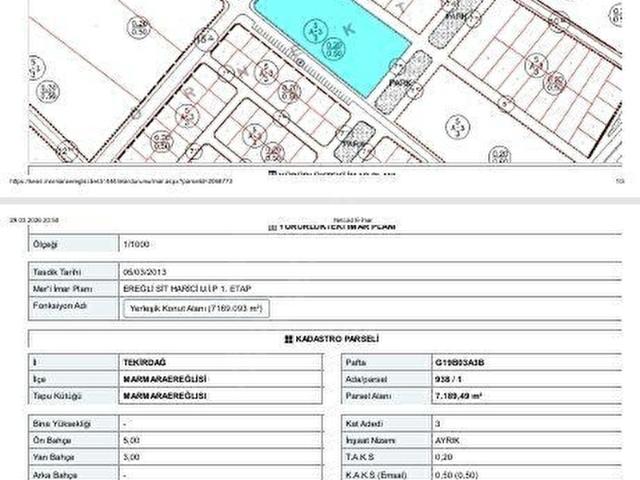The width and height of the screenshot is (640, 480).
Task: Click the 'Mer'i İmar Planı' label
Action: tap(62, 289)
